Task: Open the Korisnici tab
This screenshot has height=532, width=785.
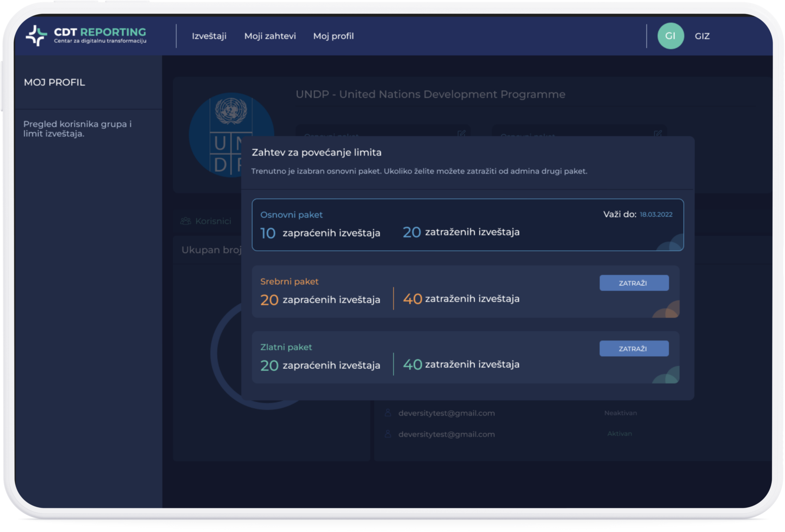Action: pyautogui.click(x=213, y=221)
